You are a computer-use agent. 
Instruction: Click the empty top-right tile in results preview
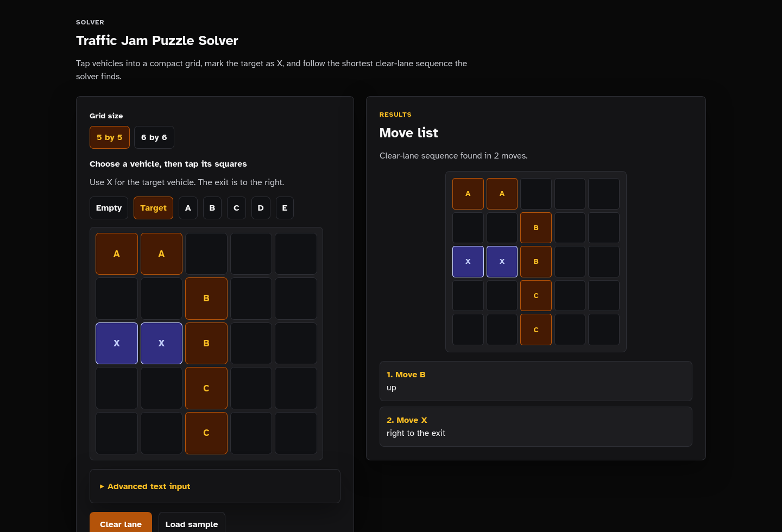[604, 194]
